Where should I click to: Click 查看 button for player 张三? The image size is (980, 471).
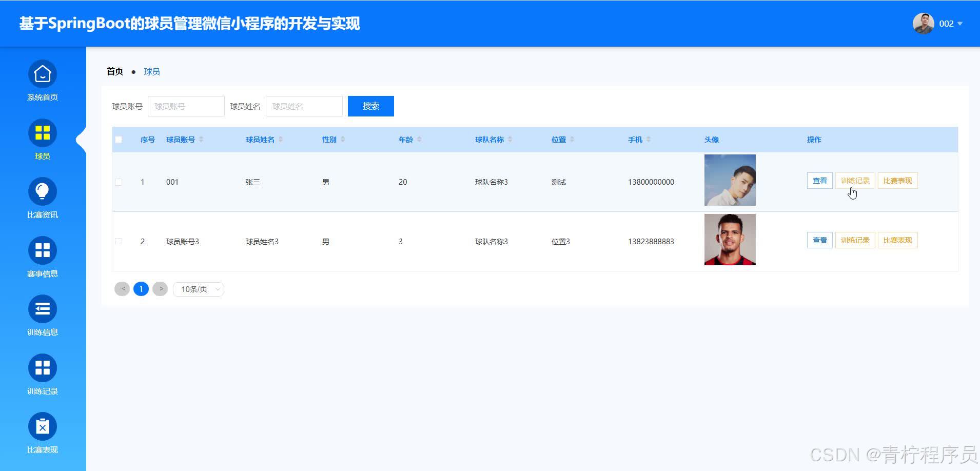tap(819, 181)
